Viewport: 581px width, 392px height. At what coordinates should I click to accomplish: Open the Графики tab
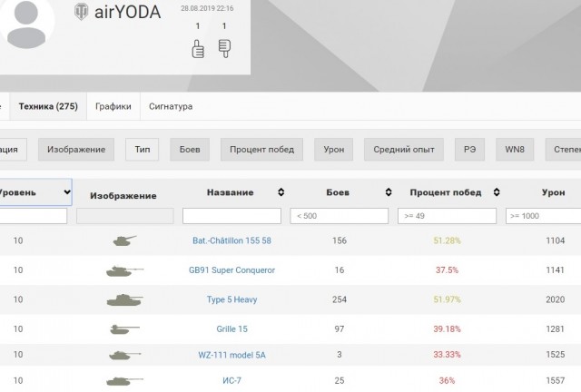pos(113,106)
